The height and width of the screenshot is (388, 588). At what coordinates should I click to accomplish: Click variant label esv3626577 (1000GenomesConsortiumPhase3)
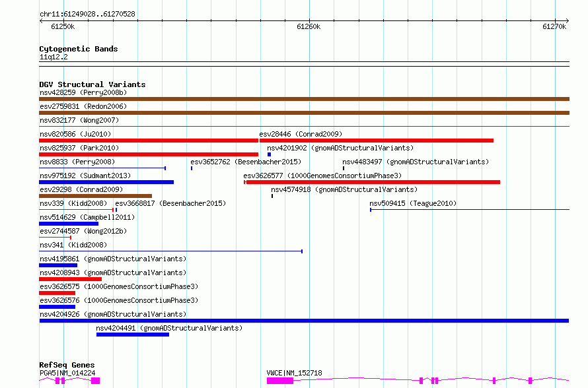click(322, 176)
